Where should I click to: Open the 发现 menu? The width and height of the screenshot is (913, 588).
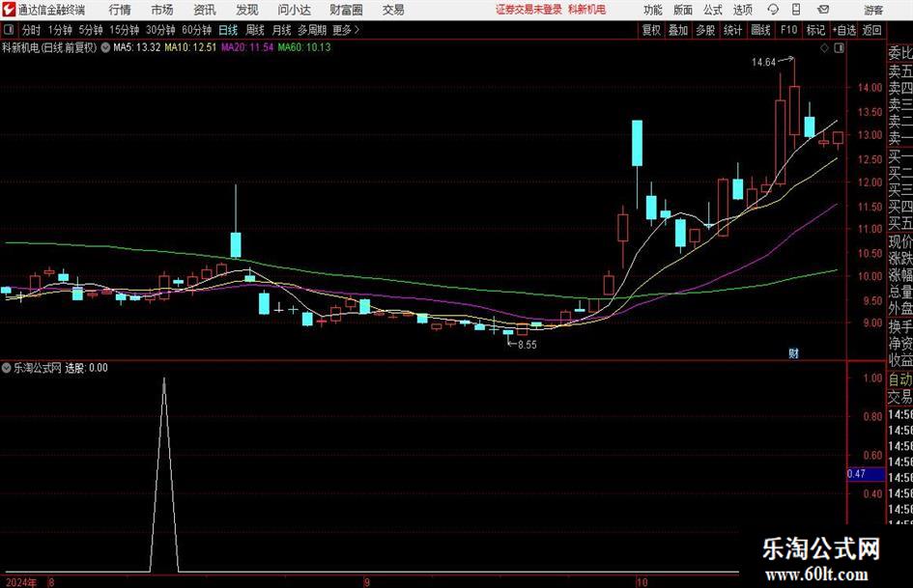247,10
